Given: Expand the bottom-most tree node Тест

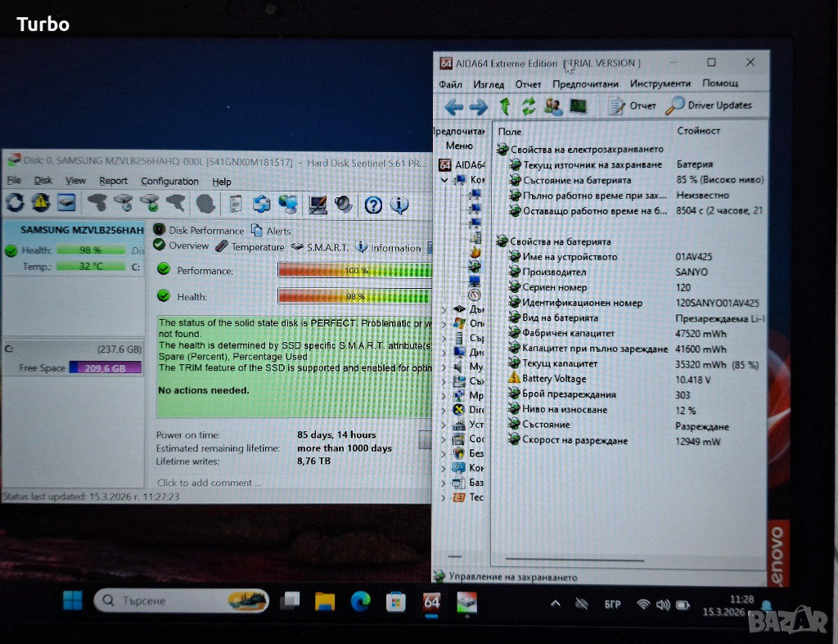Looking at the screenshot, I should click(444, 498).
